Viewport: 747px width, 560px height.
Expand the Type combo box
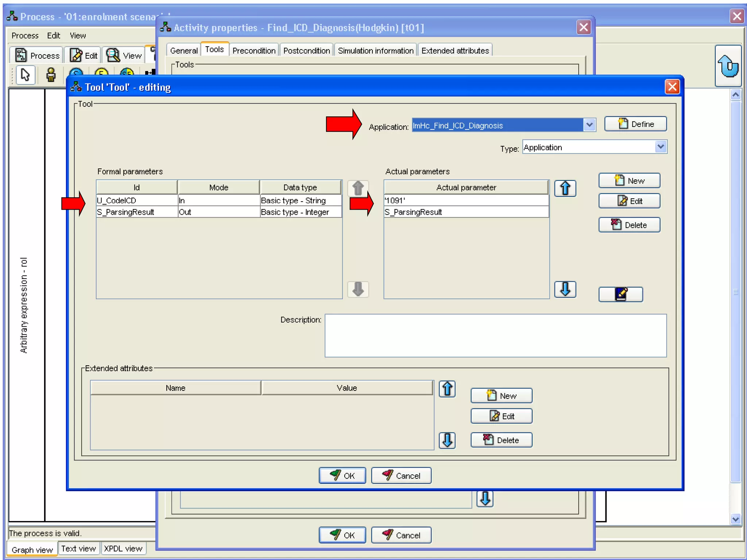coord(661,147)
